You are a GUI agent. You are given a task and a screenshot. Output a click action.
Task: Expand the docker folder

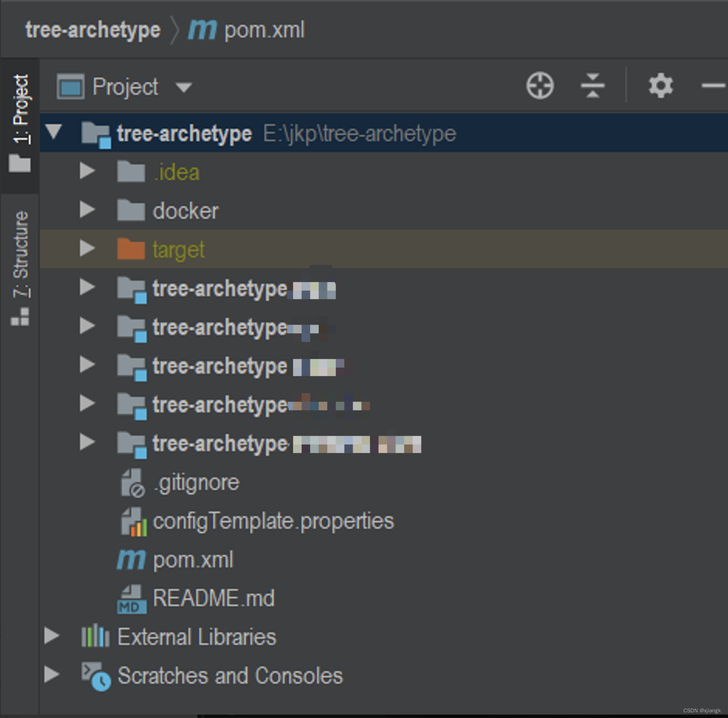[87, 209]
